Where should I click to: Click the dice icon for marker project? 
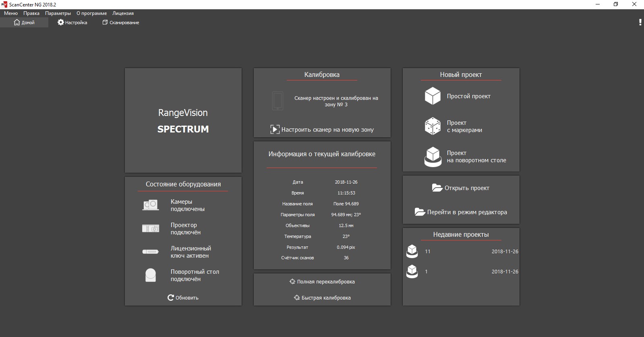tap(433, 126)
